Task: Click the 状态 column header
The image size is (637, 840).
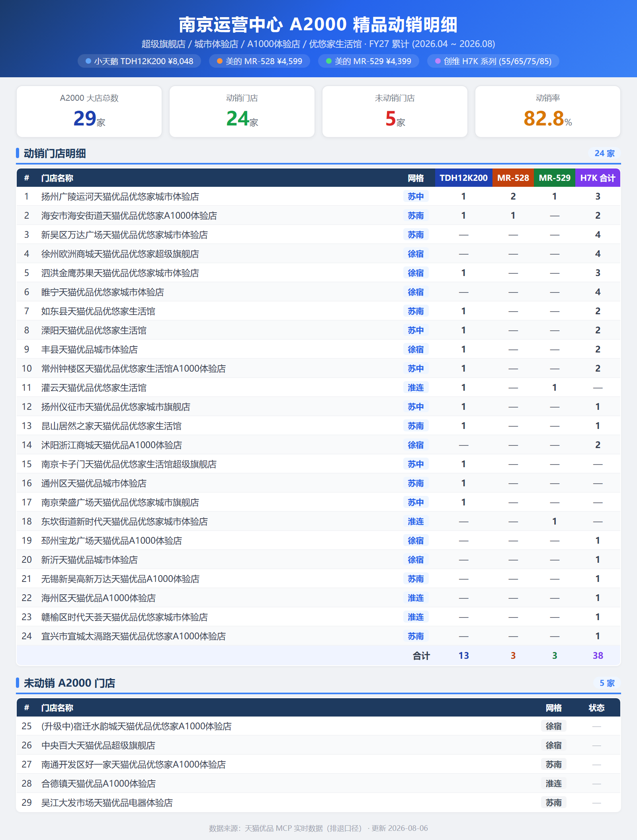Action: 596,708
